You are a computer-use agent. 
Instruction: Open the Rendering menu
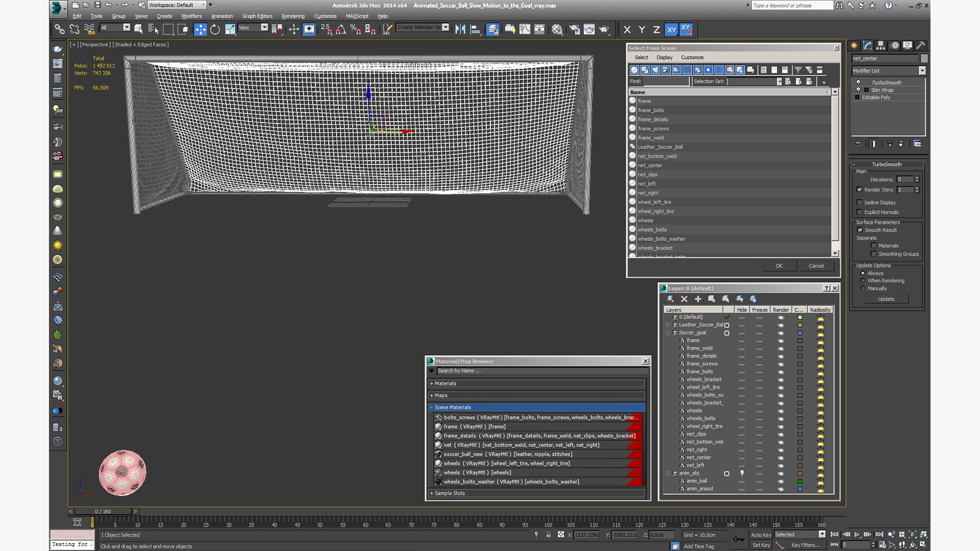pyautogui.click(x=293, y=16)
